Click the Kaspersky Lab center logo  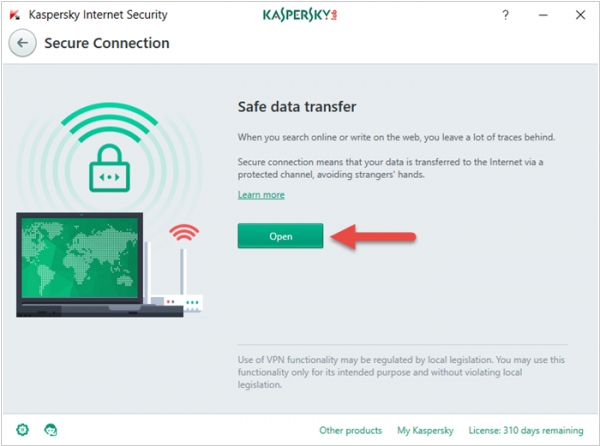coord(300,15)
